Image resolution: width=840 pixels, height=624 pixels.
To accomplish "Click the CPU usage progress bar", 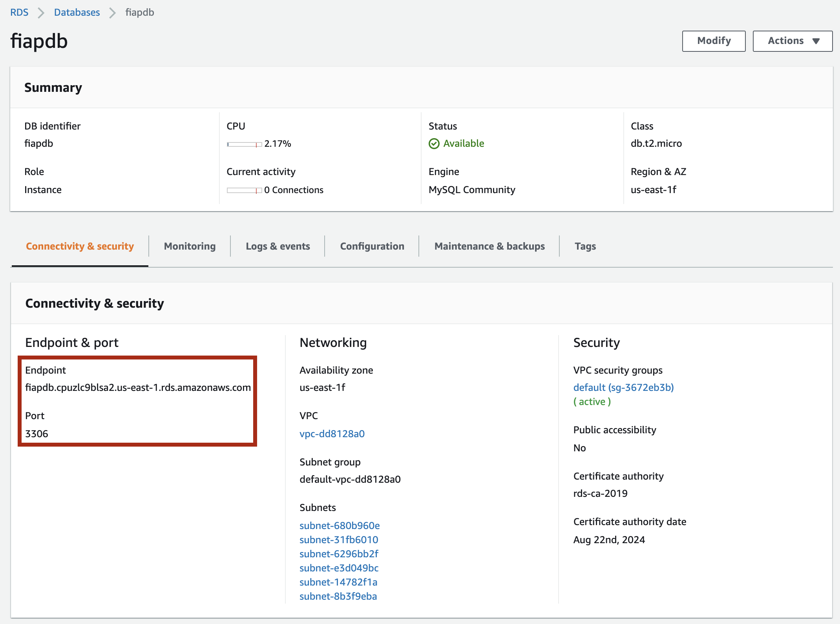I will 244,144.
